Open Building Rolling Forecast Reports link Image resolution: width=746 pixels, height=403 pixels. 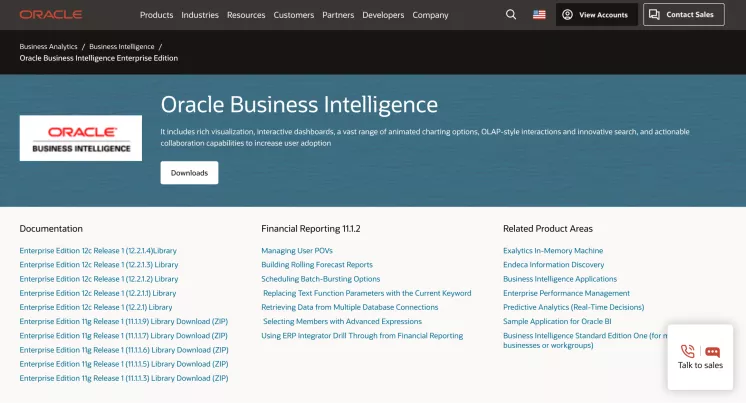point(317,265)
